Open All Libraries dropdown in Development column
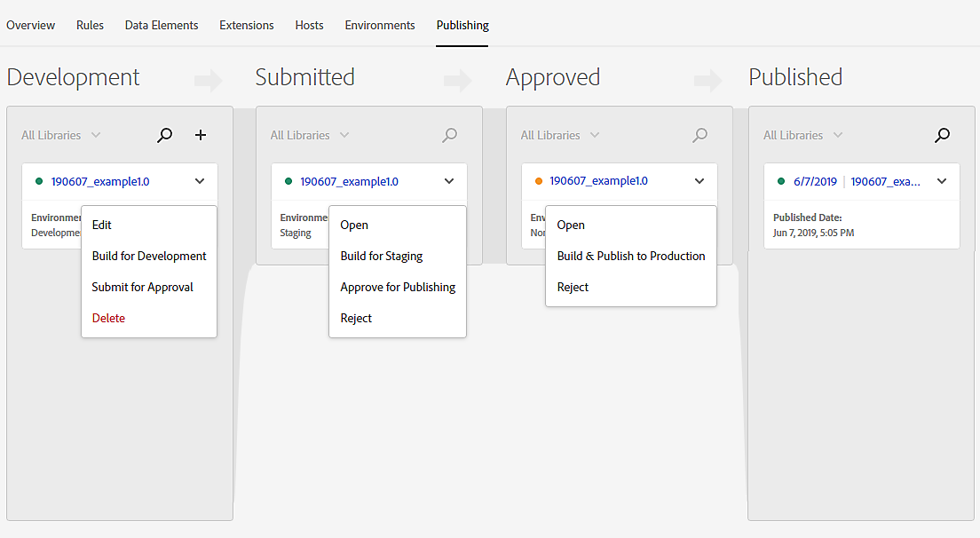 click(x=60, y=136)
